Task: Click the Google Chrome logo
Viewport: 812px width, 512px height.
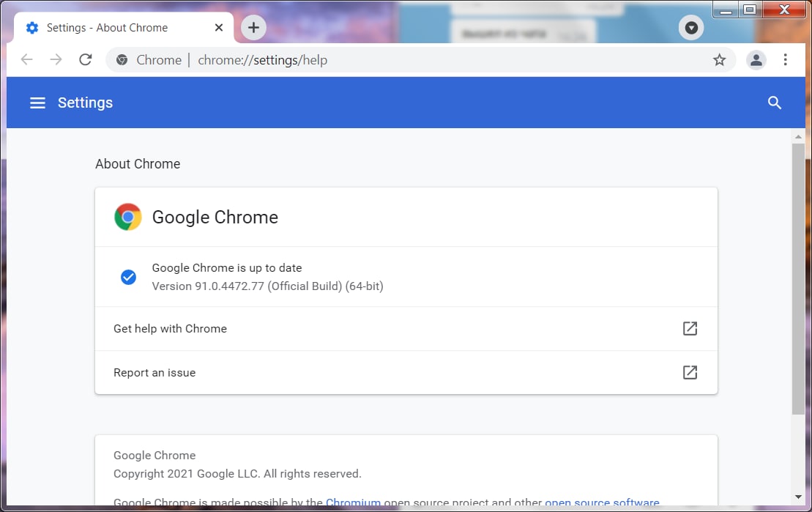Action: click(x=128, y=217)
